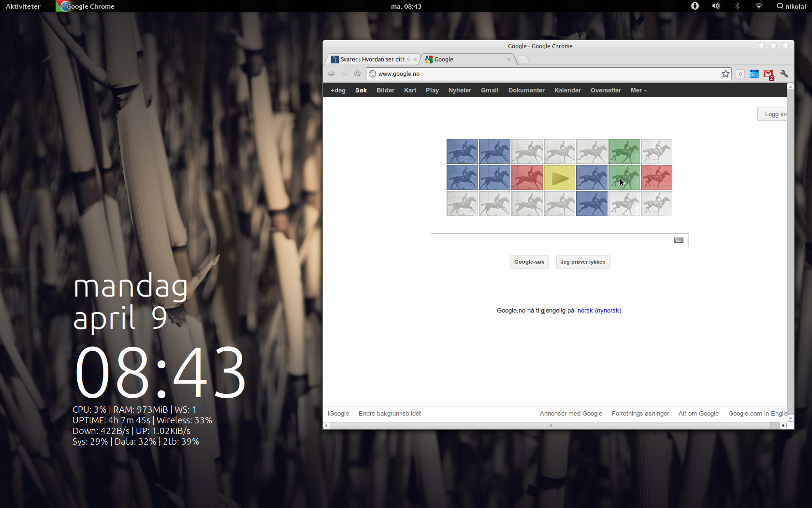
Task: Open Kalender in the Google bar
Action: [x=567, y=90]
